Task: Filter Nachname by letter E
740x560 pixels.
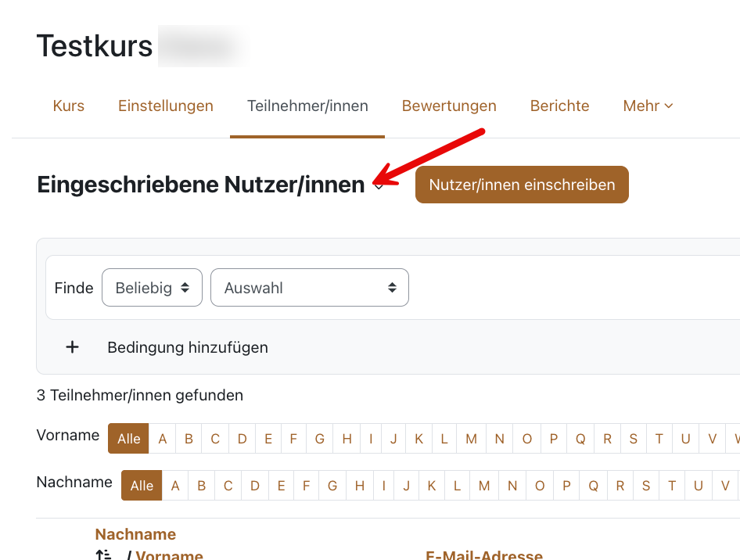Action: click(282, 486)
